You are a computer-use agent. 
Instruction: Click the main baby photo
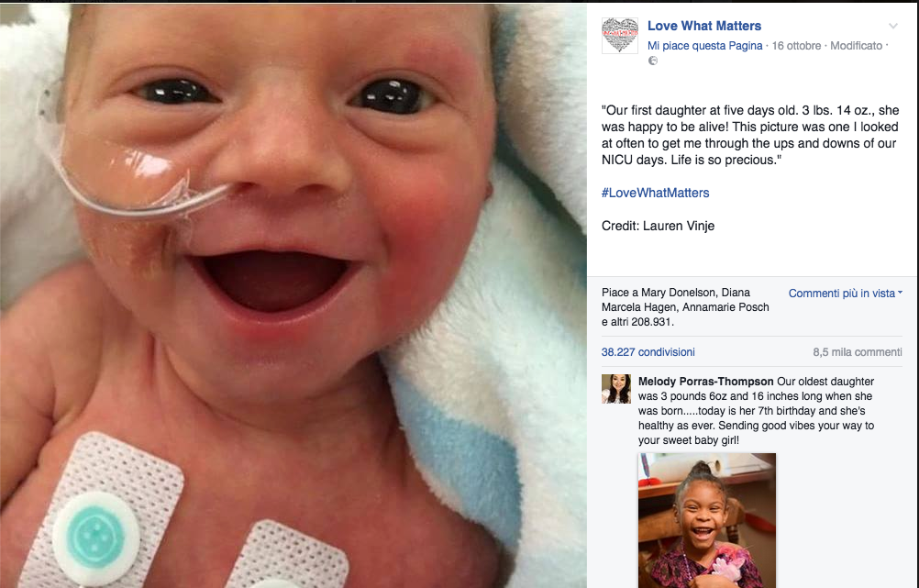click(293, 295)
